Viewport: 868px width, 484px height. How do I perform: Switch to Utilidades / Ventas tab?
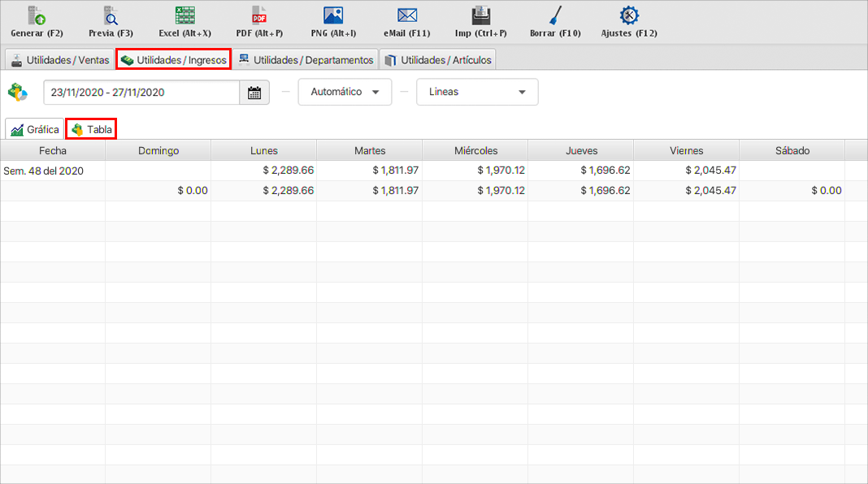[59, 60]
